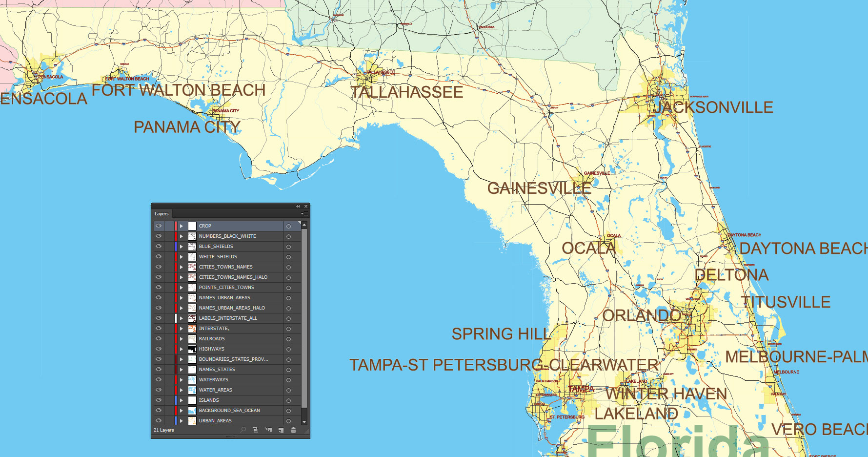
Task: Click the Create New Layer icon
Action: (x=281, y=430)
